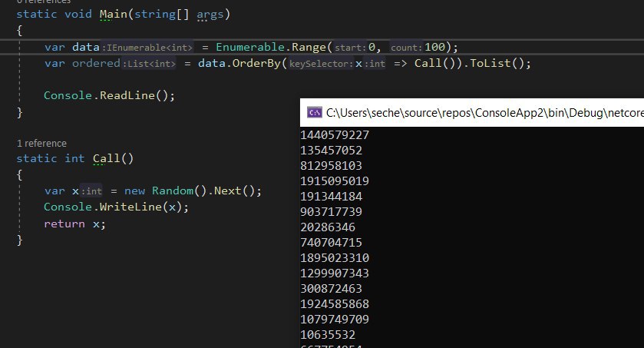Click console output 20286346

click(328, 227)
